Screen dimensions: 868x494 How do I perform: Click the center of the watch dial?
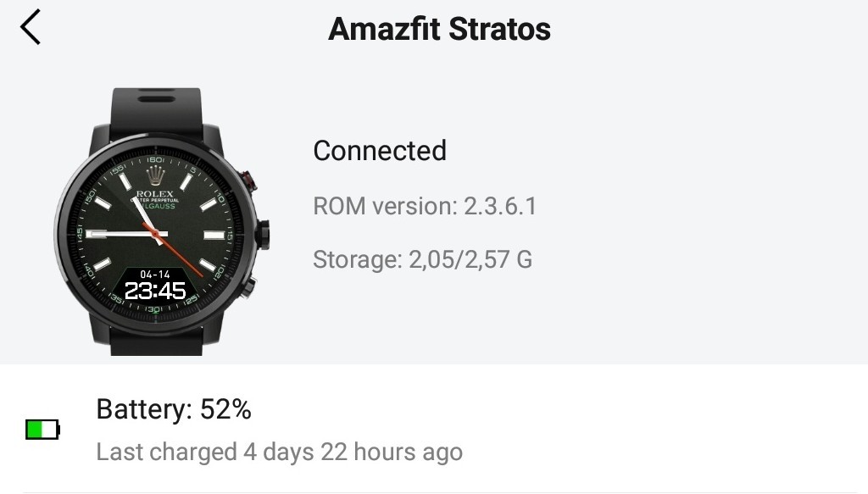coord(155,233)
